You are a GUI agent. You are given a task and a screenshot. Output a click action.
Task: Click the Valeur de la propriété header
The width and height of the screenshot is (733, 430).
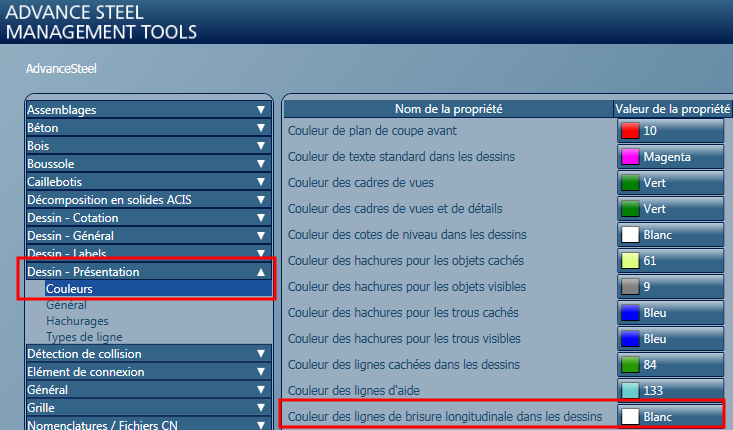click(x=672, y=109)
